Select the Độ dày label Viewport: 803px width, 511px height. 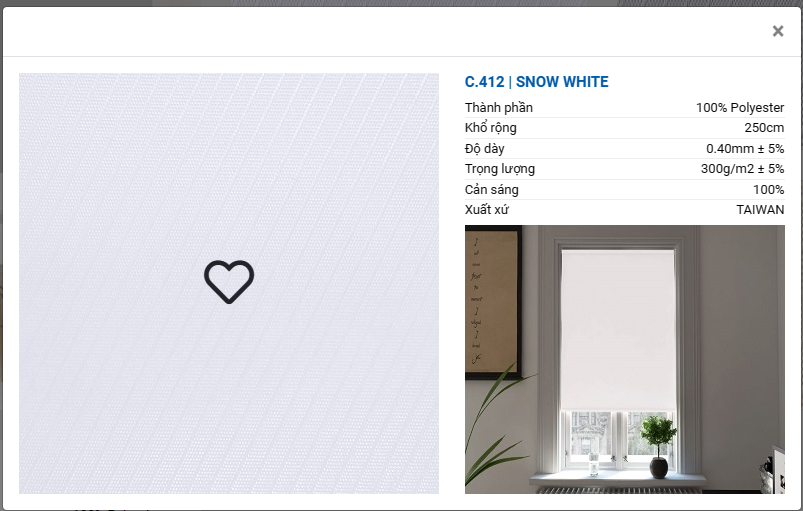tap(484, 148)
